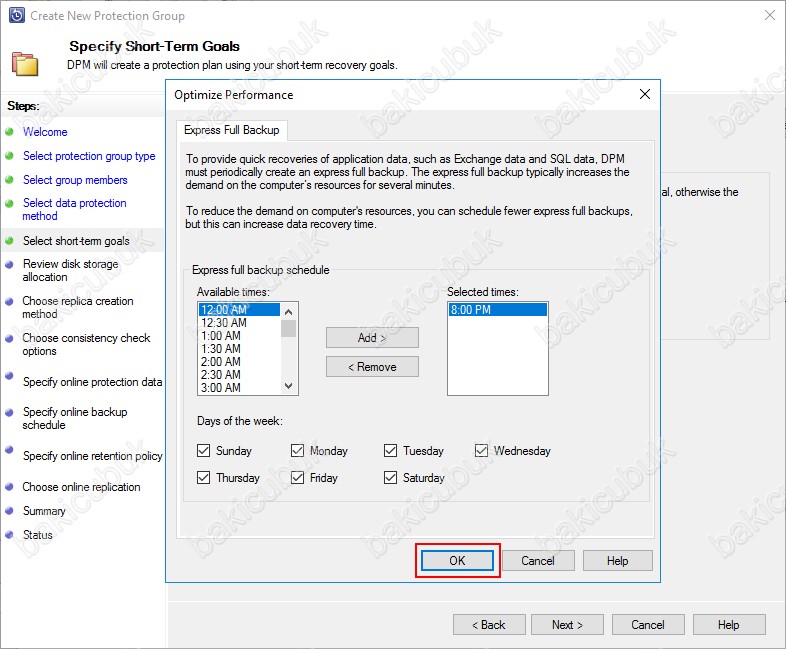Click the wizard's < Back button
Screen dimensions: 786x649
click(489, 624)
